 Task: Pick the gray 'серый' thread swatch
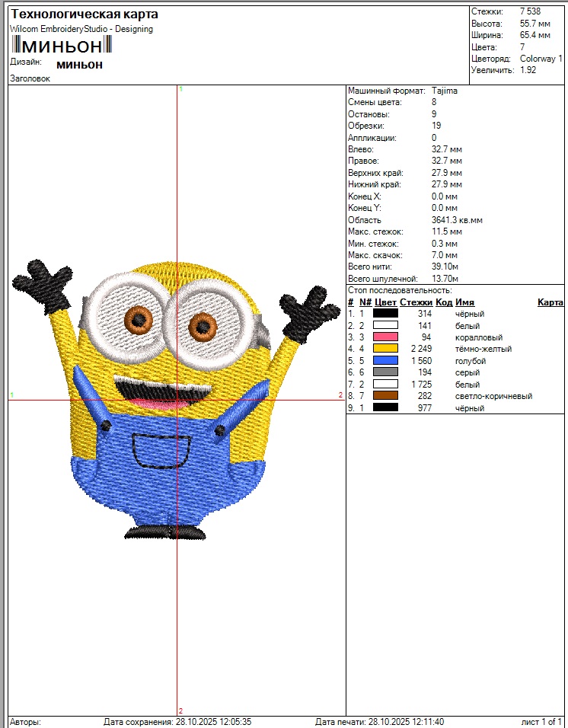(x=385, y=372)
